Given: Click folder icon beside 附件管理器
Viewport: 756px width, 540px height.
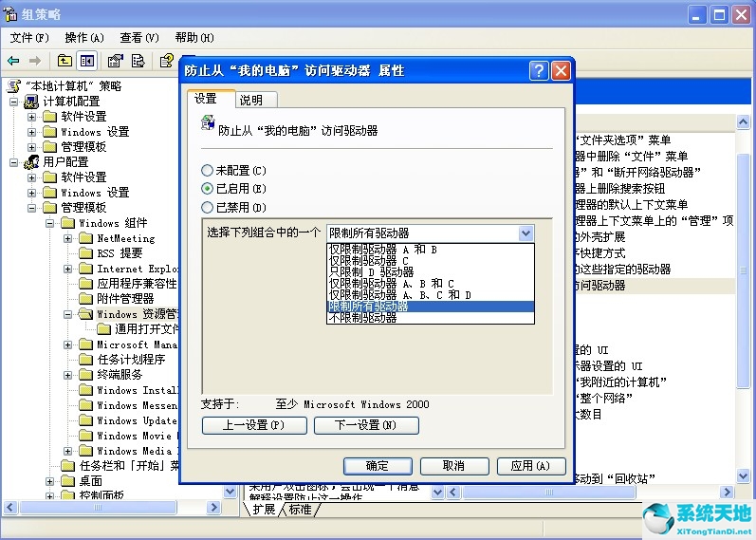Looking at the screenshot, I should [85, 298].
